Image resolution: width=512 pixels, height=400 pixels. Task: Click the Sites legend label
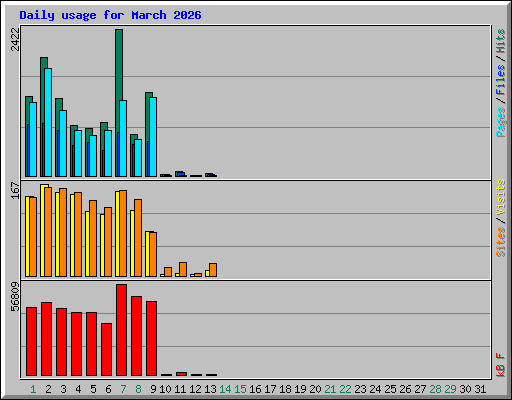500,242
